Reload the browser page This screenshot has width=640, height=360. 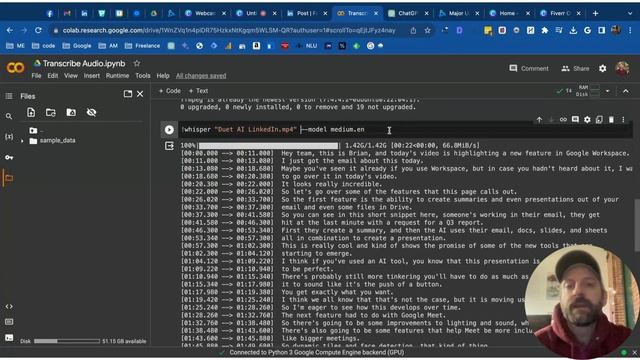pos(38,30)
